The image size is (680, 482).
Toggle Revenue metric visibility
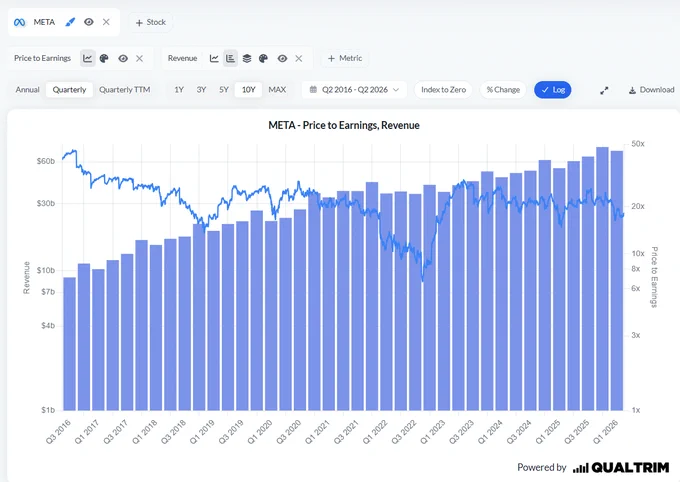pyautogui.click(x=282, y=58)
